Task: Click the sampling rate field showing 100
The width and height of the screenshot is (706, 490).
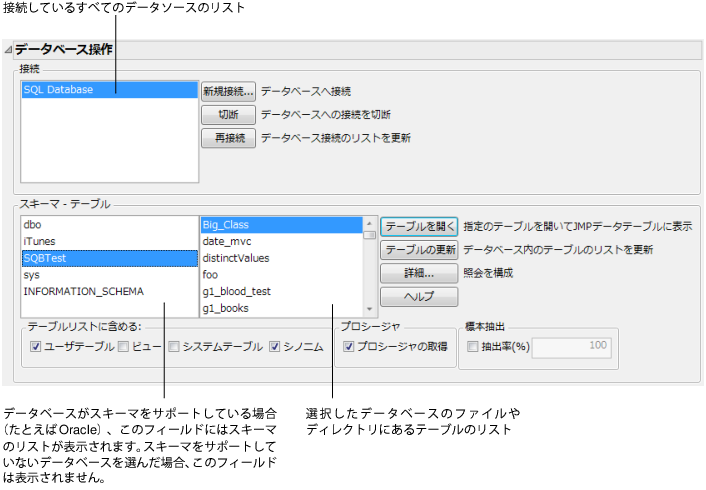Action: coord(571,348)
